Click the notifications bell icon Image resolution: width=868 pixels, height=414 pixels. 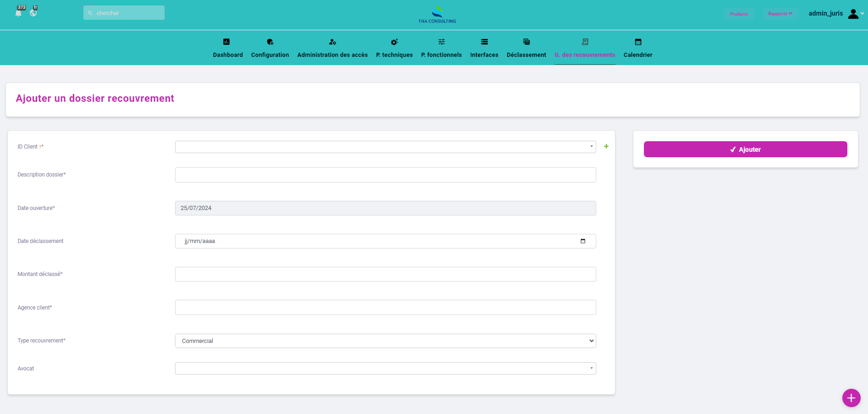click(x=18, y=13)
